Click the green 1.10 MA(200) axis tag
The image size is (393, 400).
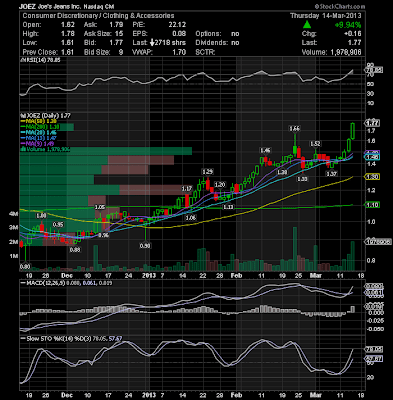click(372, 205)
